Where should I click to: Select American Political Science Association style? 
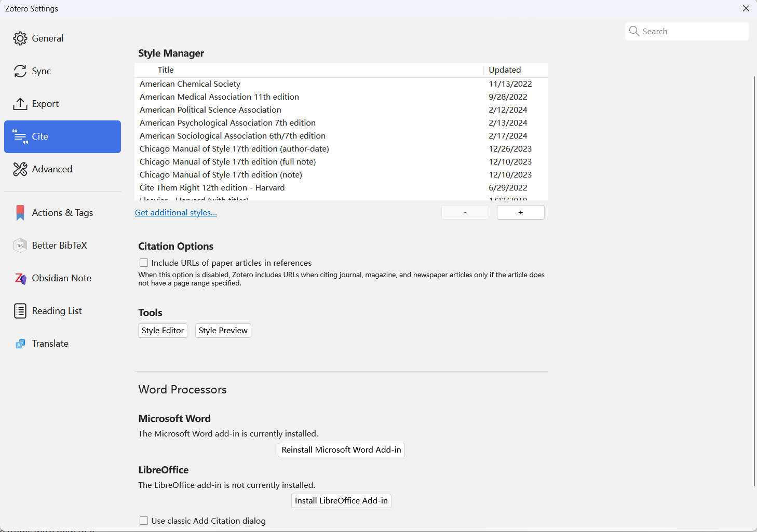coord(341,110)
